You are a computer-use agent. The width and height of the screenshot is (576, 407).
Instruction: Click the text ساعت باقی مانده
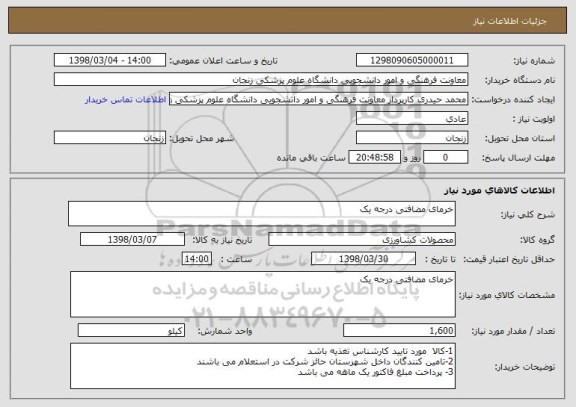pyautogui.click(x=311, y=158)
